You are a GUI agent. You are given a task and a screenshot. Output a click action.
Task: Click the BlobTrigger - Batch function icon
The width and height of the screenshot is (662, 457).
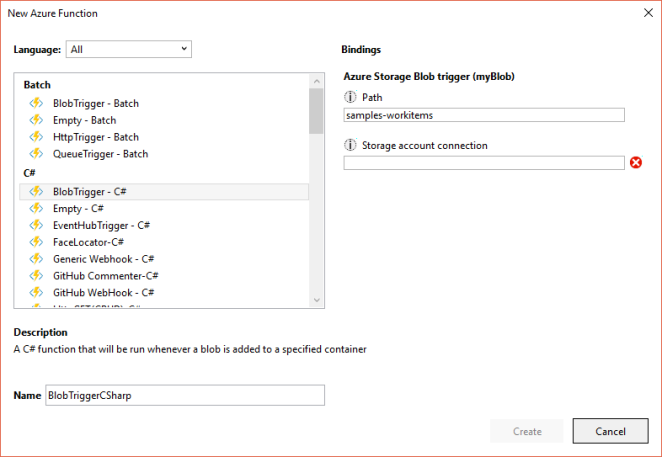tap(36, 102)
